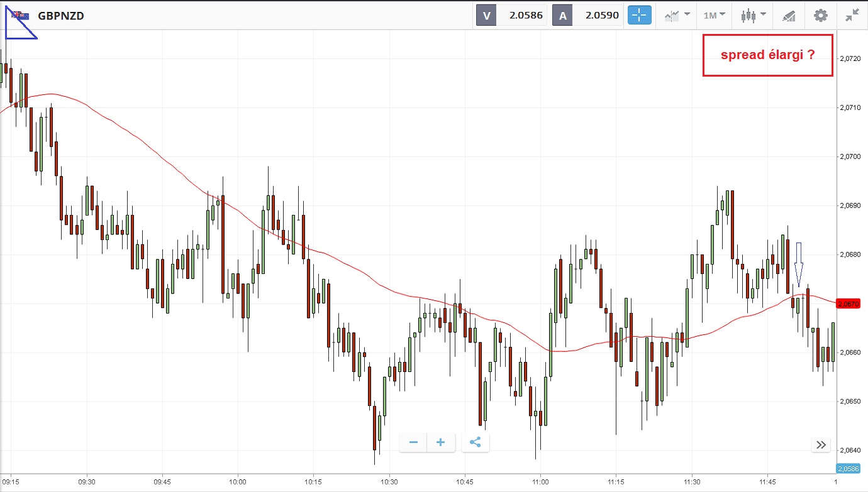Viewport: 868px width, 492px height.
Task: Toggle the blue crosshair cursor button
Action: click(x=639, y=15)
